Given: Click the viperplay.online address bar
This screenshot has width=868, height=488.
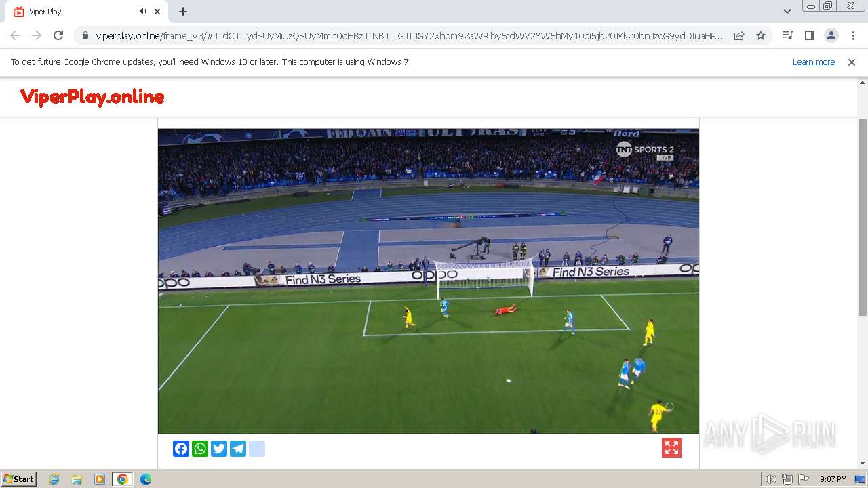Looking at the screenshot, I should tap(410, 35).
